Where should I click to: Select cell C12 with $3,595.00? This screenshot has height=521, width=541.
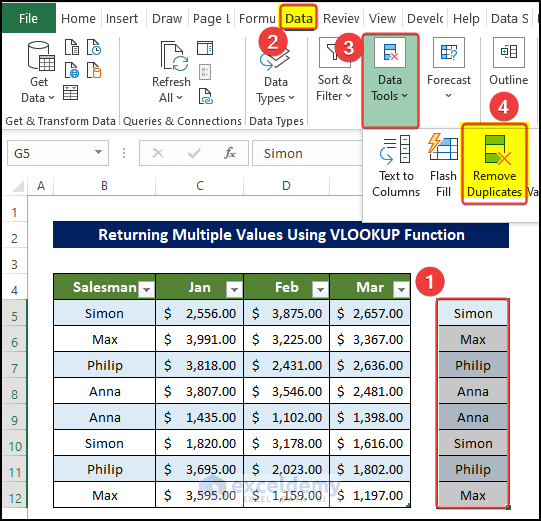click(199, 495)
